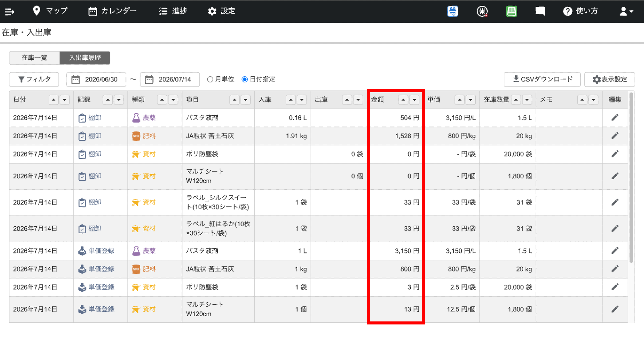Open the 使い方 help link

(x=580, y=11)
